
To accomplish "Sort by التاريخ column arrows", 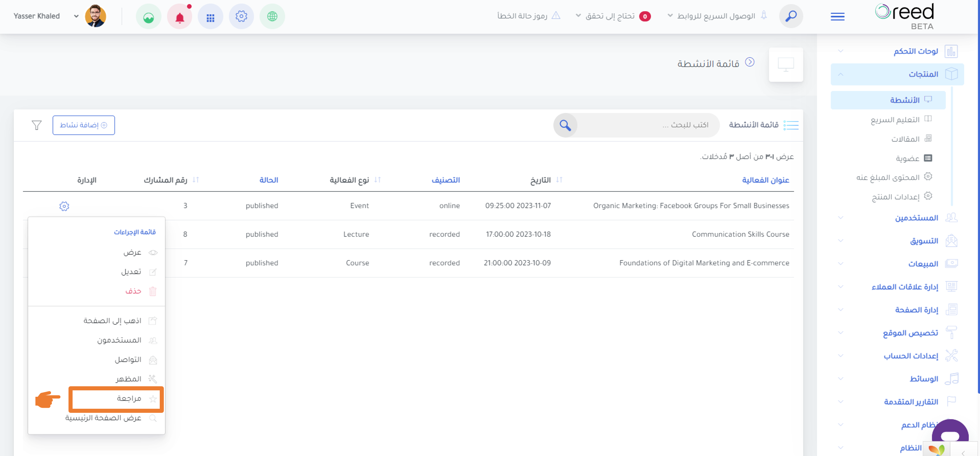I will (559, 180).
